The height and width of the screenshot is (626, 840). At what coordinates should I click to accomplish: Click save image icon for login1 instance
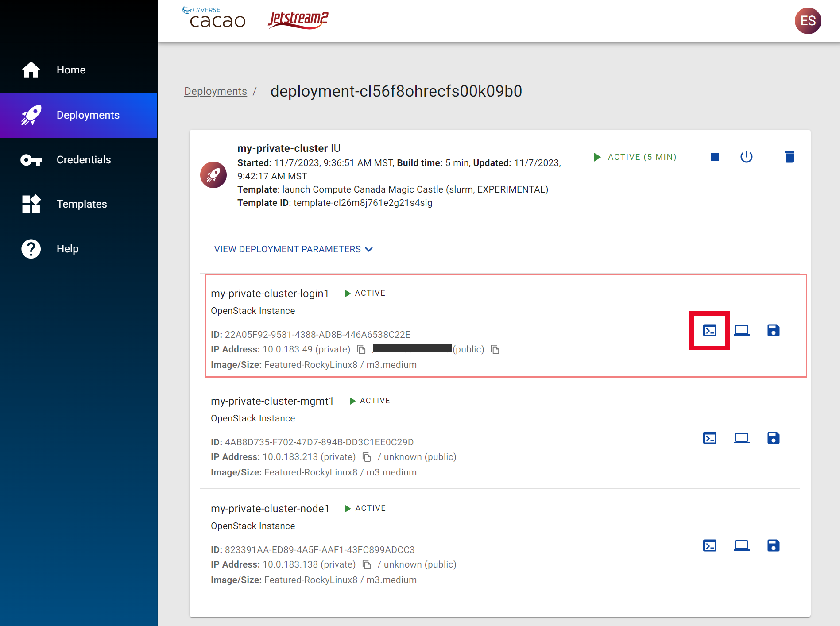pos(773,330)
